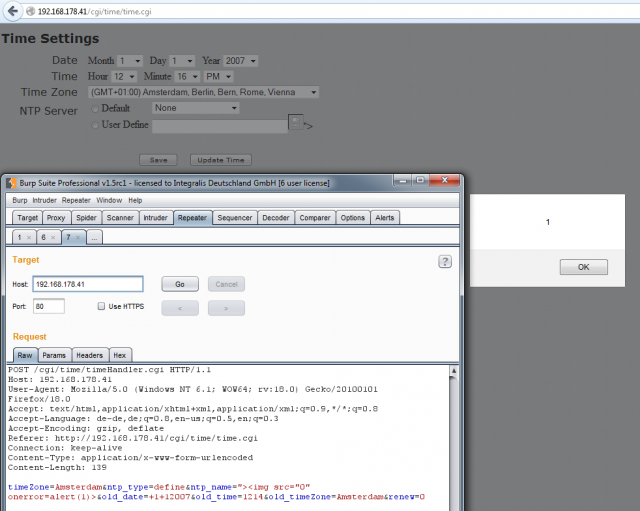Image resolution: width=640 pixels, height=511 pixels.
Task: Switch to the Spider tab
Action: click(86, 218)
